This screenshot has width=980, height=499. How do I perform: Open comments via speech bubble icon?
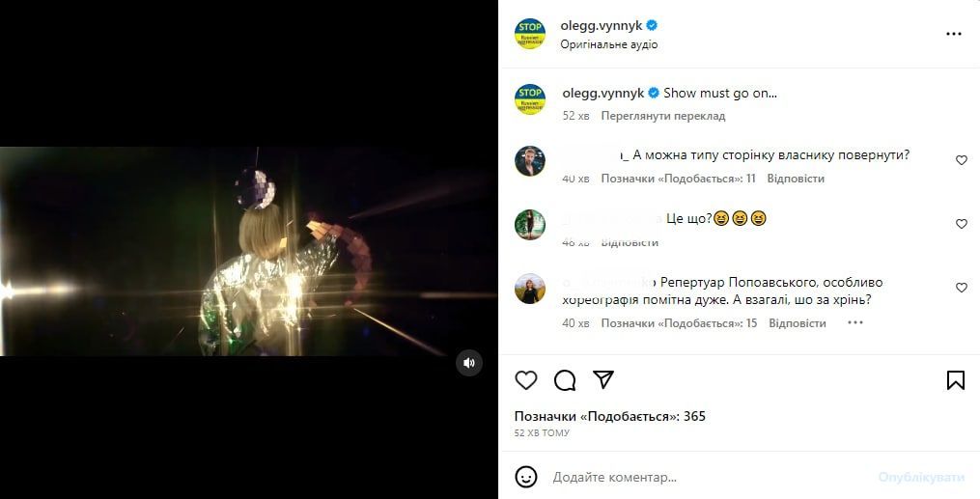(565, 380)
